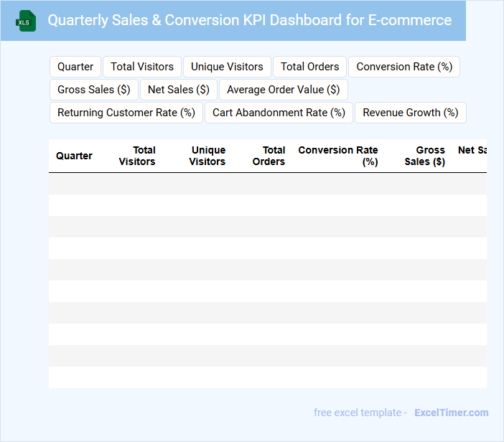The image size is (504, 442).
Task: Select the Returning Customer Rate (%) tag
Action: tap(126, 113)
